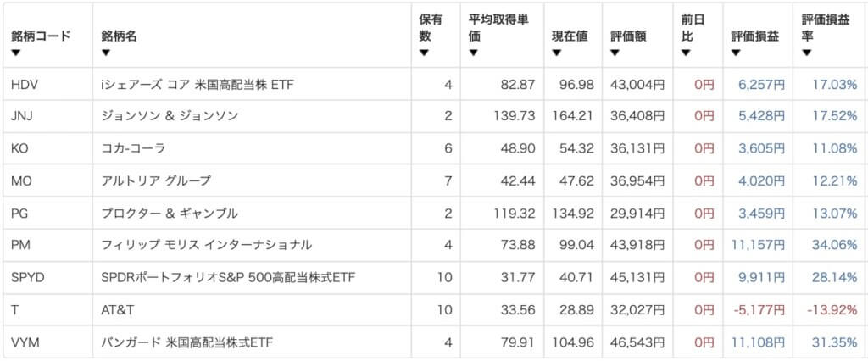868x361 pixels.
Task: Select フィリップ モリス インターナショナル row name
Action: (x=207, y=245)
